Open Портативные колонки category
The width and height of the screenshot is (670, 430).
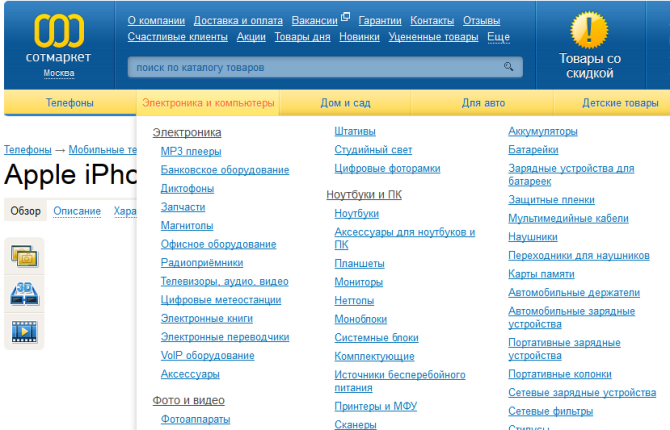pos(560,374)
